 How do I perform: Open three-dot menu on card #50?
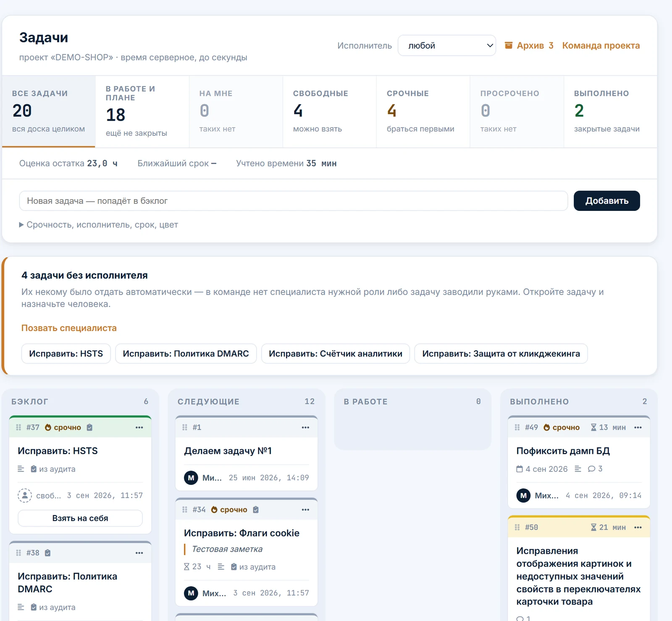[x=638, y=527]
